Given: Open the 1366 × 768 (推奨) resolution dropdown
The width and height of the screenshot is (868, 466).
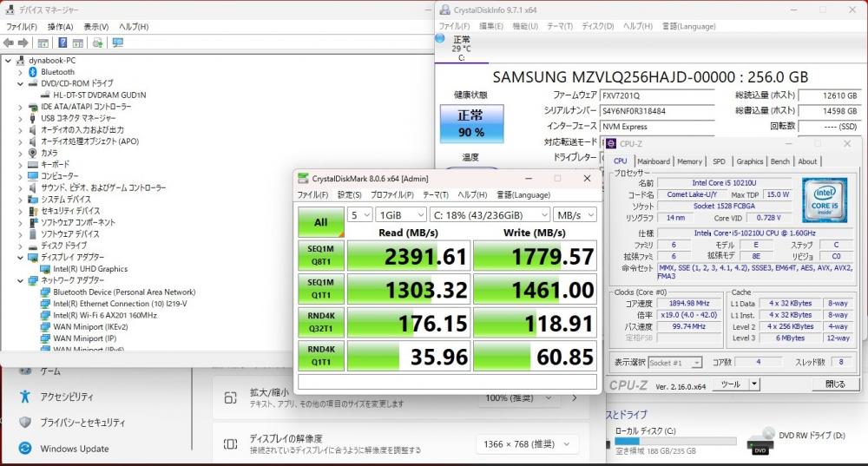Looking at the screenshot, I should (x=527, y=443).
